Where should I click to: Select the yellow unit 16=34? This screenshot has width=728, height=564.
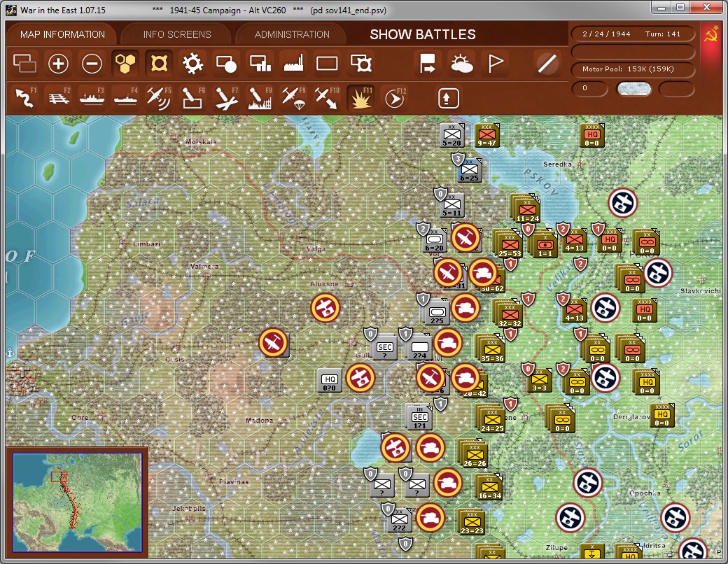(x=489, y=488)
